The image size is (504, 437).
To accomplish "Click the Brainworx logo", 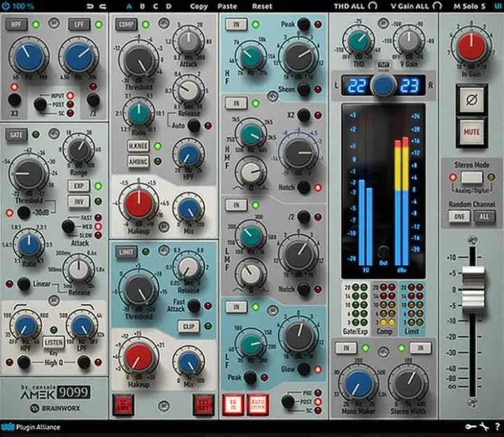I will pos(55,408).
